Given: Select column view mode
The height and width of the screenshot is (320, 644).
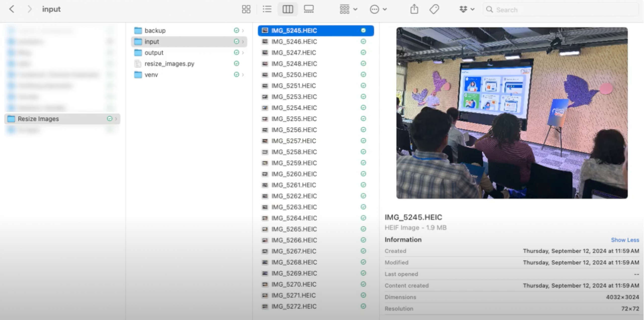Looking at the screenshot, I should pyautogui.click(x=288, y=9).
